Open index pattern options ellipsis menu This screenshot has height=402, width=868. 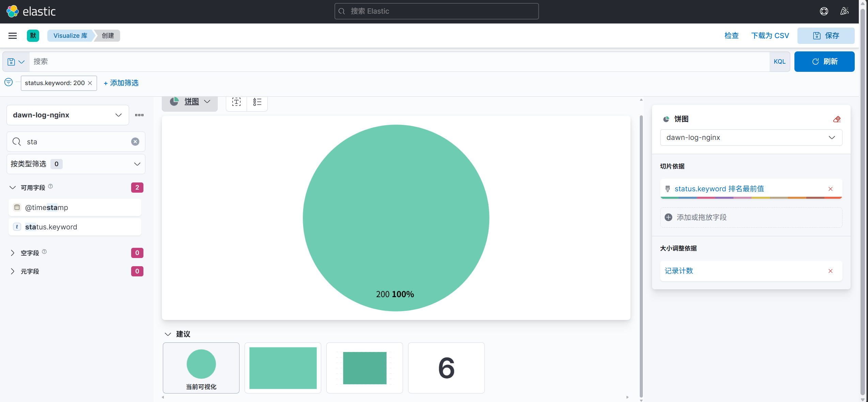coord(139,115)
